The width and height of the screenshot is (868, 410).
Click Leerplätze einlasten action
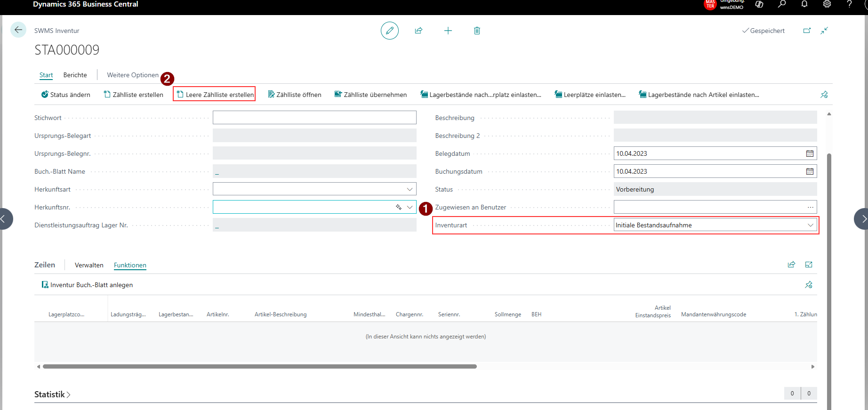[x=590, y=95]
